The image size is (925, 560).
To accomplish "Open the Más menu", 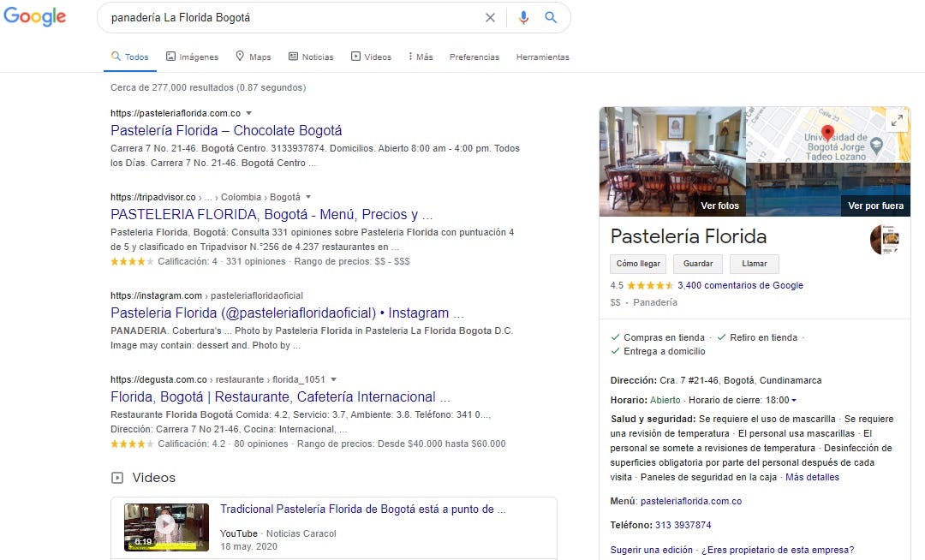I will [420, 57].
